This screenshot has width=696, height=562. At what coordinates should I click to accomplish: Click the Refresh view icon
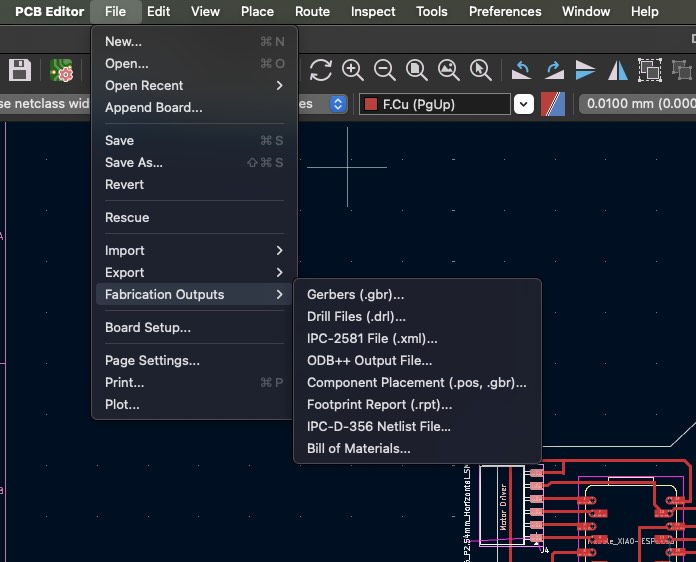point(320,70)
